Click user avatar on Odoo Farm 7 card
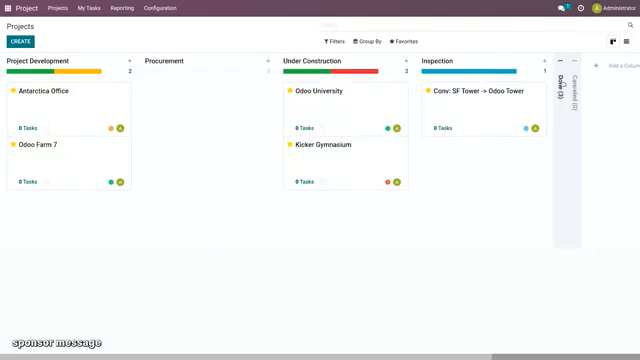640x360 pixels. click(120, 182)
